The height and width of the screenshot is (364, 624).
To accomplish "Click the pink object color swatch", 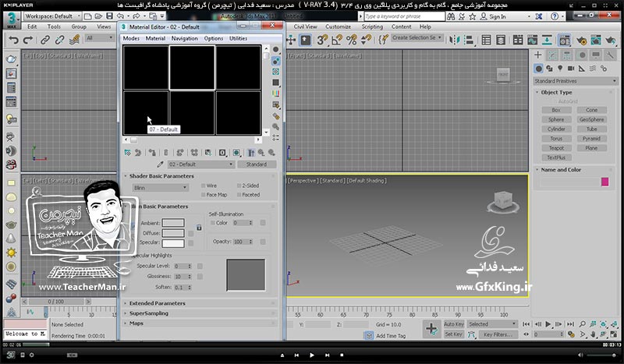I will 605,182.
